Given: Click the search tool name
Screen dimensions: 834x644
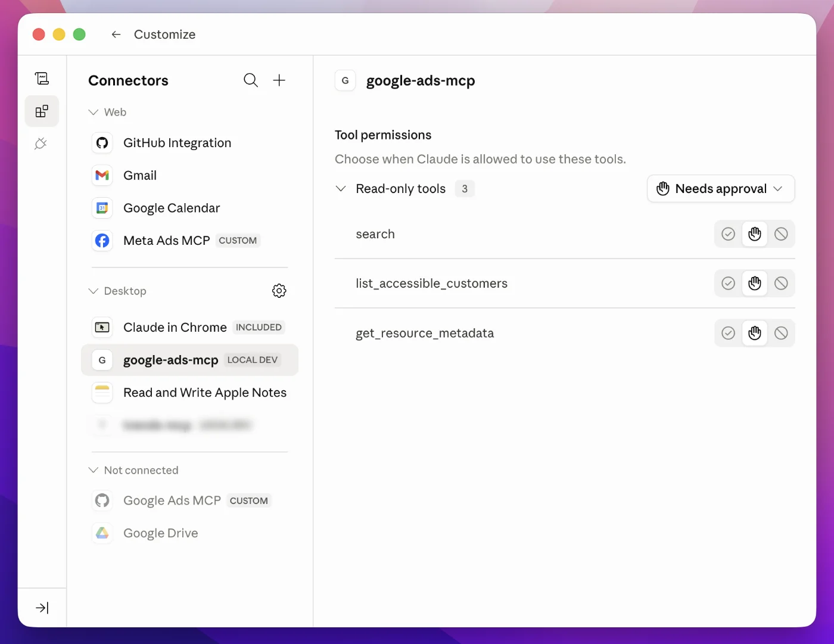Looking at the screenshot, I should [x=375, y=234].
